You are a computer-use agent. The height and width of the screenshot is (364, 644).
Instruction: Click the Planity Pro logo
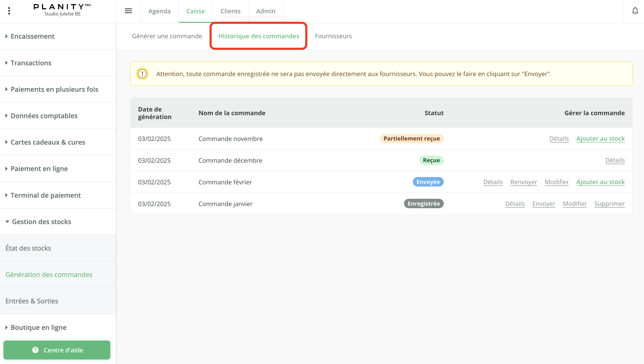[62, 7]
